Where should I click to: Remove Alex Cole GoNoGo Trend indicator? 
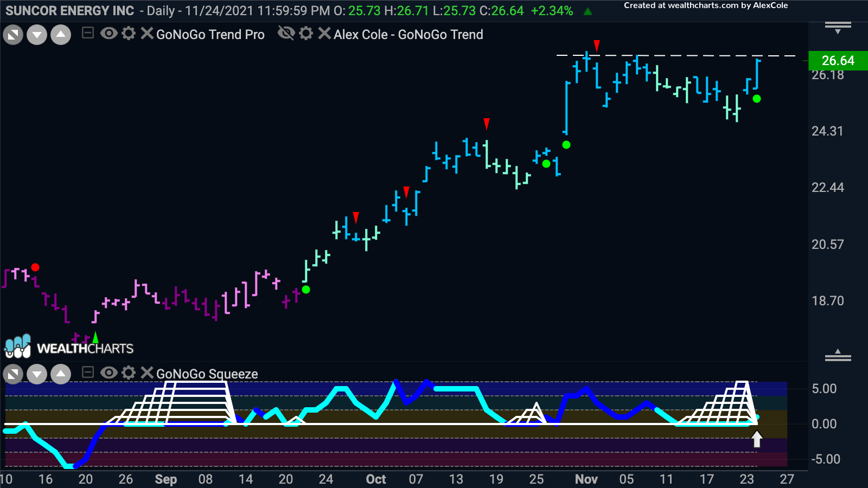tap(324, 34)
